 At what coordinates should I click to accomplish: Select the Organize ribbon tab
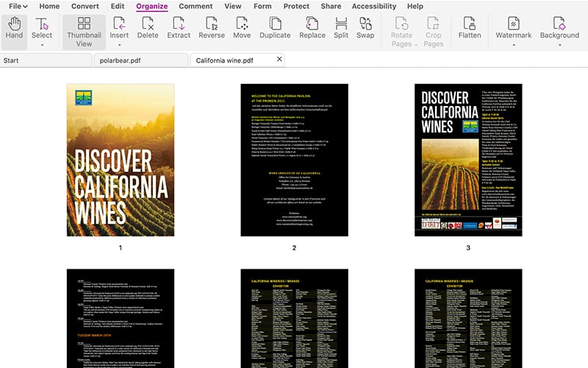point(152,7)
